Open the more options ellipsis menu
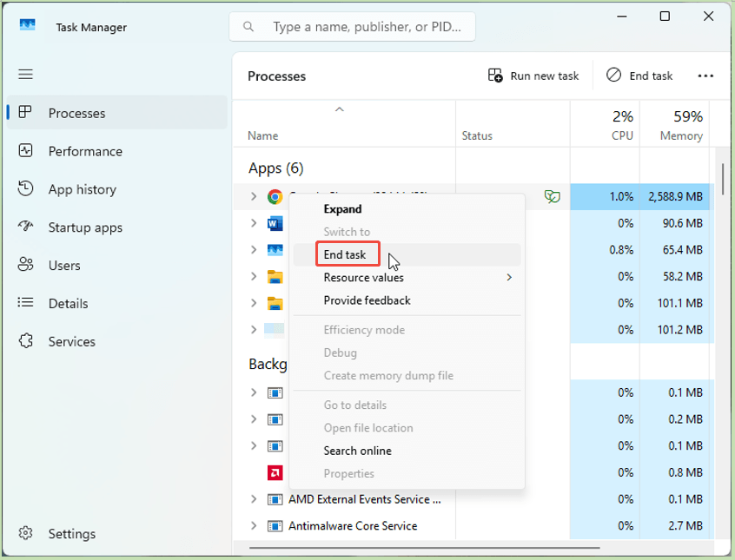Image resolution: width=735 pixels, height=560 pixels. [x=705, y=76]
